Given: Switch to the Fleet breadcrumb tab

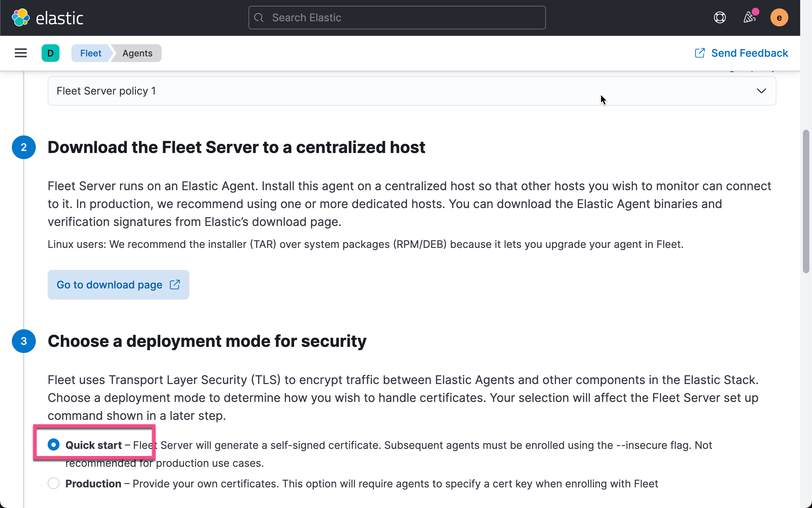Looking at the screenshot, I should [x=91, y=53].
